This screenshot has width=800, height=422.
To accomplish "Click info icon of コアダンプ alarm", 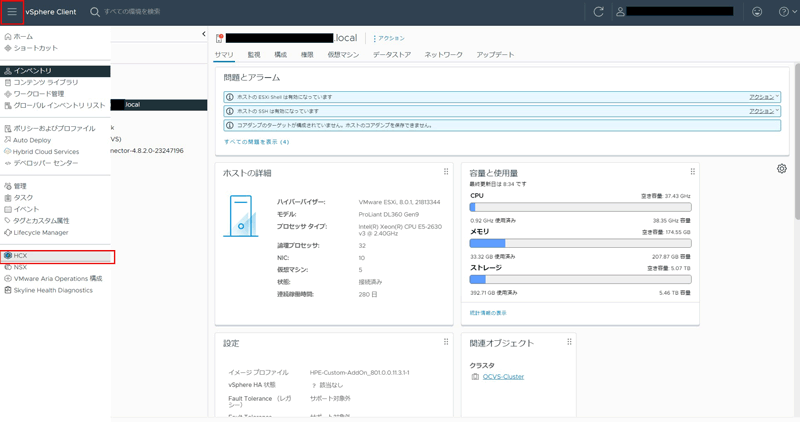I will pyautogui.click(x=230, y=125).
